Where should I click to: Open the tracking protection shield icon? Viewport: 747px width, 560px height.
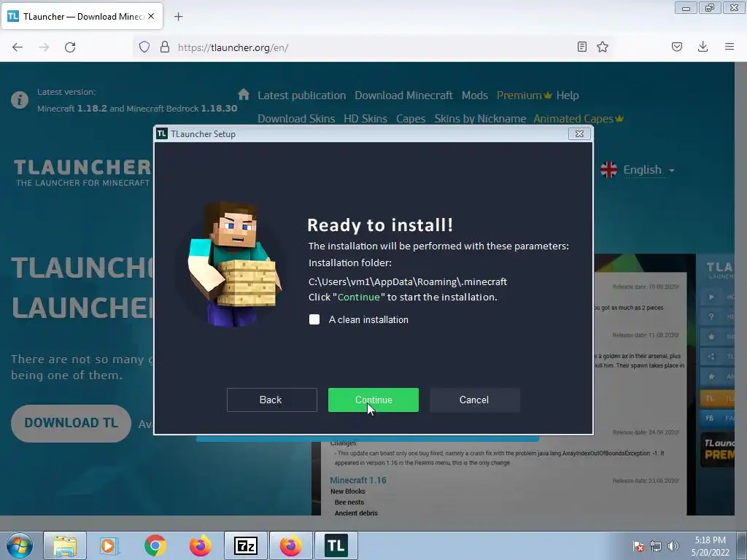(144, 47)
